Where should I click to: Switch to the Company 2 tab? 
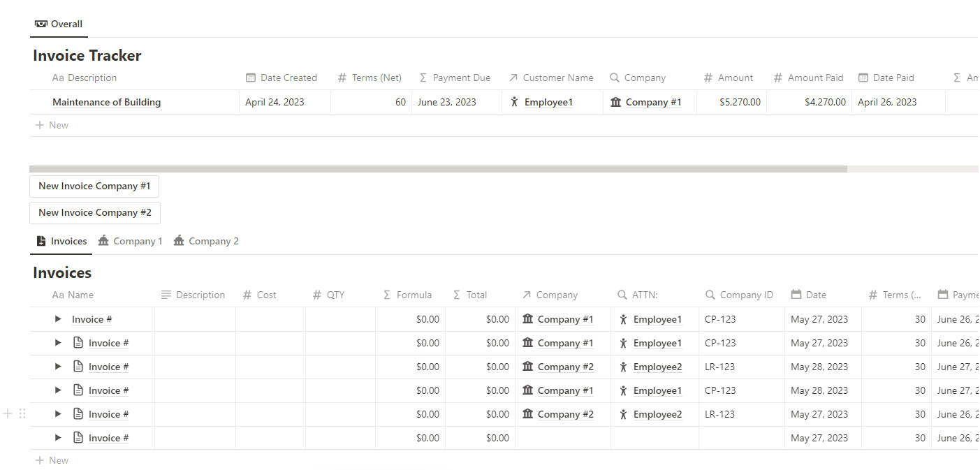(206, 241)
